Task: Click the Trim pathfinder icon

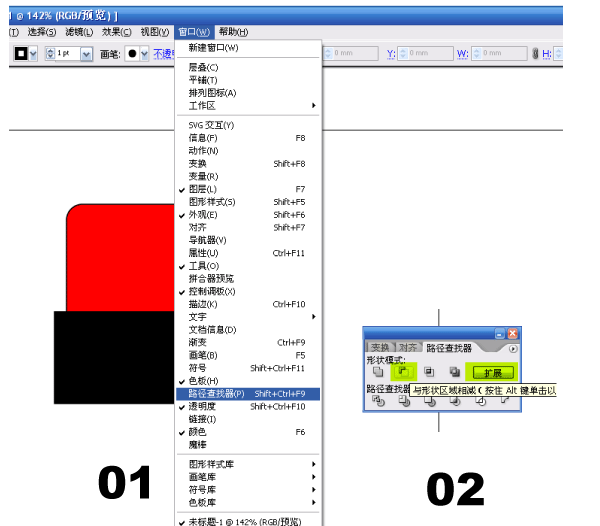Action: click(404, 401)
